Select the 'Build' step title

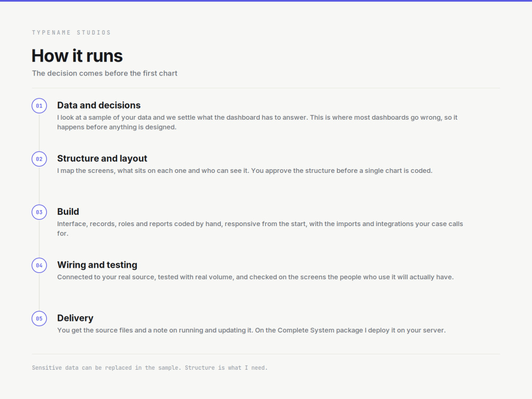click(68, 212)
